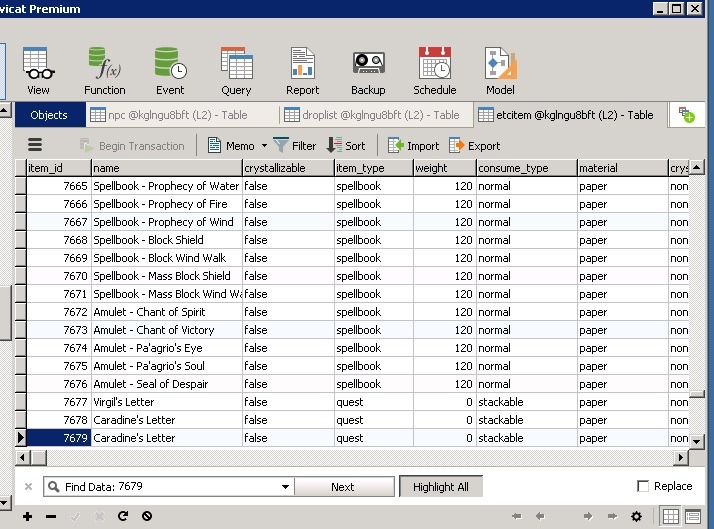Click the apply changes checkmark icon
714x529 pixels.
(x=75, y=516)
